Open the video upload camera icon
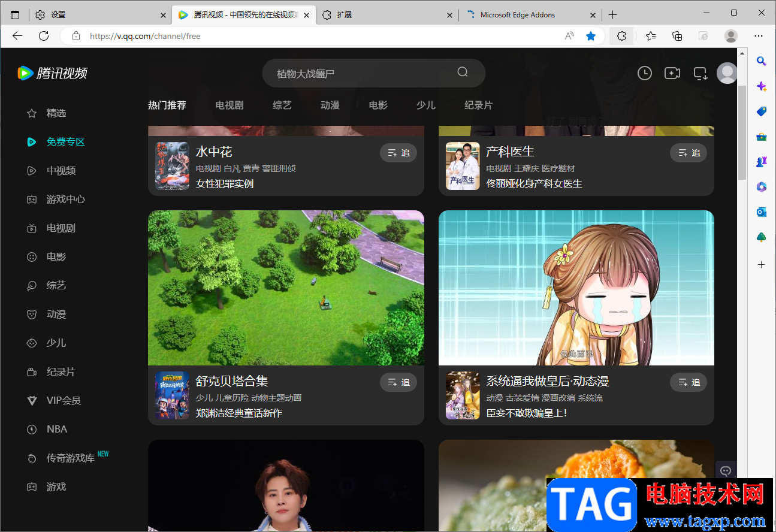Screen dimensions: 776x532 pyautogui.click(x=672, y=73)
